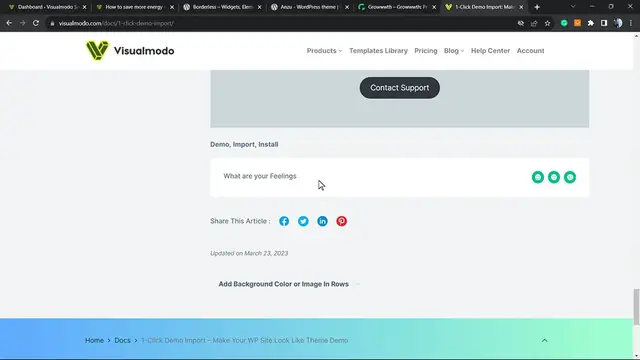This screenshot has height=360, width=640.
Task: Click the Updated on March 23, 2023 text
Action: (x=249, y=253)
